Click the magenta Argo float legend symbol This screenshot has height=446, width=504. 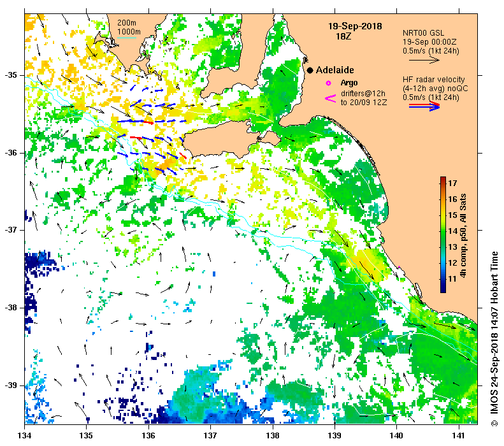pyautogui.click(x=328, y=83)
